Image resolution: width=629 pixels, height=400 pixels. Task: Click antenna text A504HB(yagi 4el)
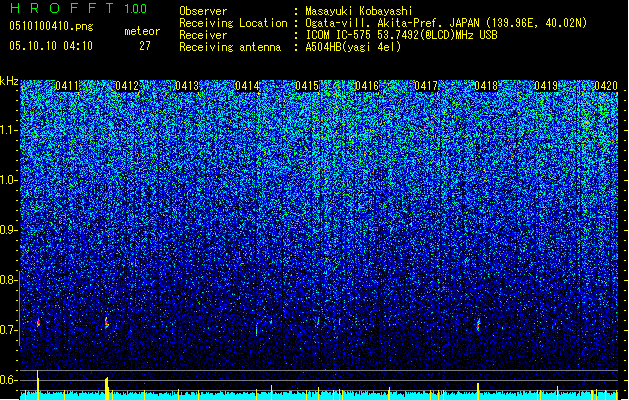(x=353, y=47)
